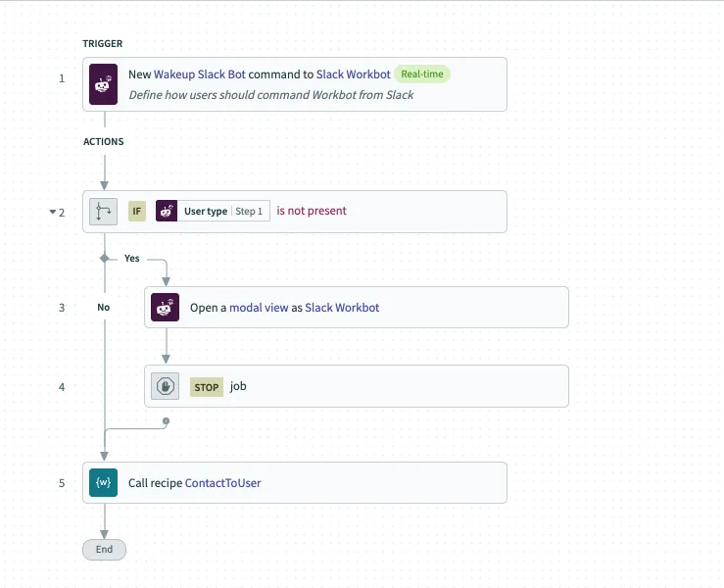Image resolution: width=724 pixels, height=588 pixels.
Task: Select the IF label on step 2
Action: tap(137, 211)
